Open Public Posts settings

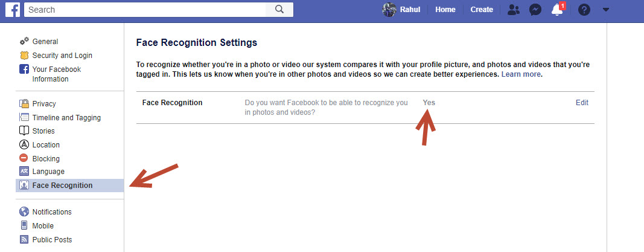coord(52,240)
